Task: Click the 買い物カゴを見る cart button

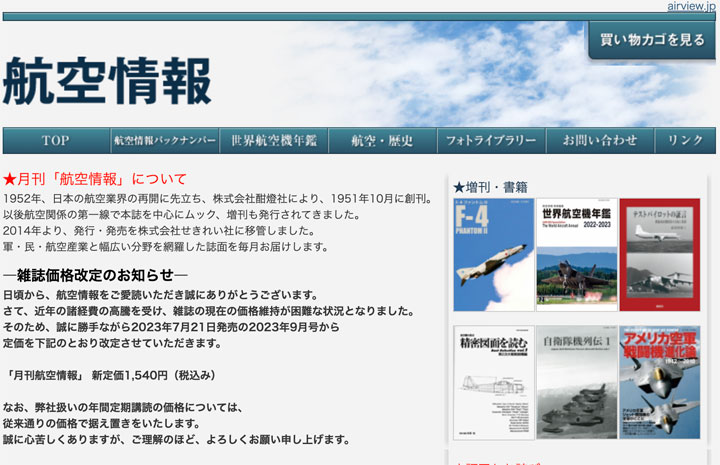Action: (651, 40)
